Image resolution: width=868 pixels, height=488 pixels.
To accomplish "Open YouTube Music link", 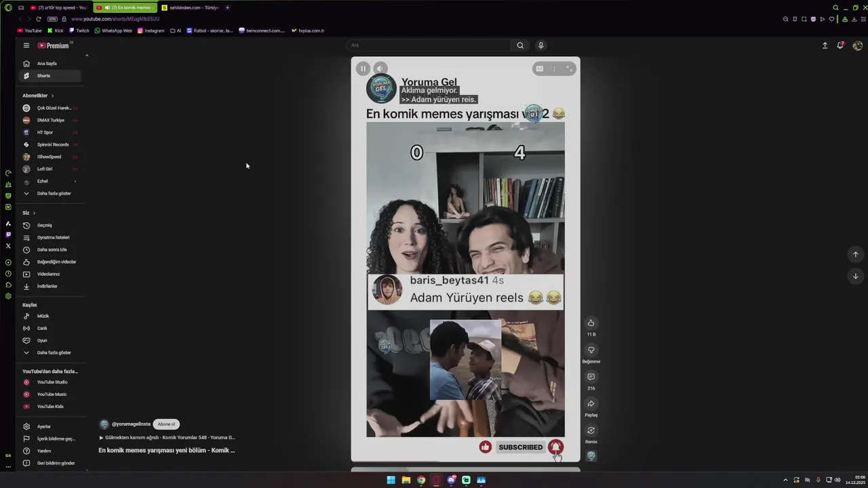I will tap(50, 394).
